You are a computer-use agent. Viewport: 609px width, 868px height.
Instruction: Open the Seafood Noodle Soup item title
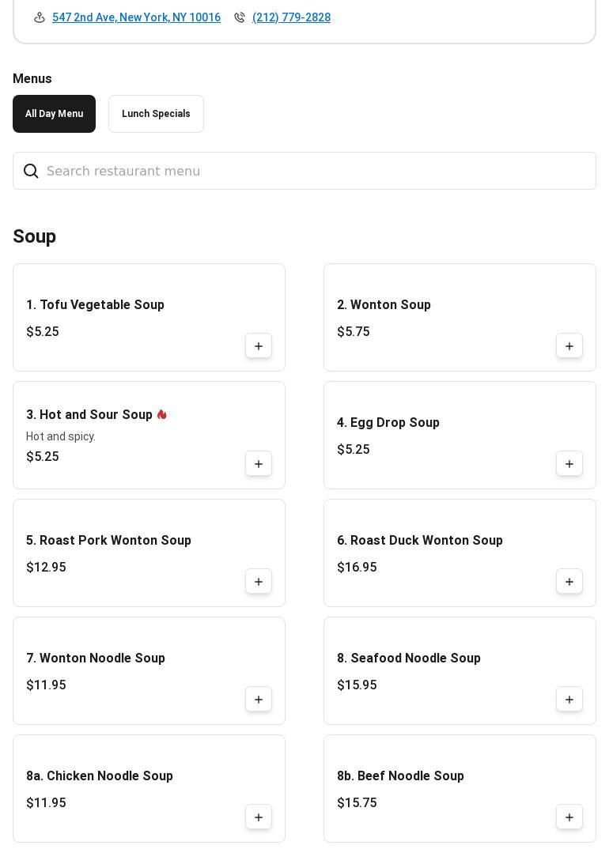coord(409,659)
